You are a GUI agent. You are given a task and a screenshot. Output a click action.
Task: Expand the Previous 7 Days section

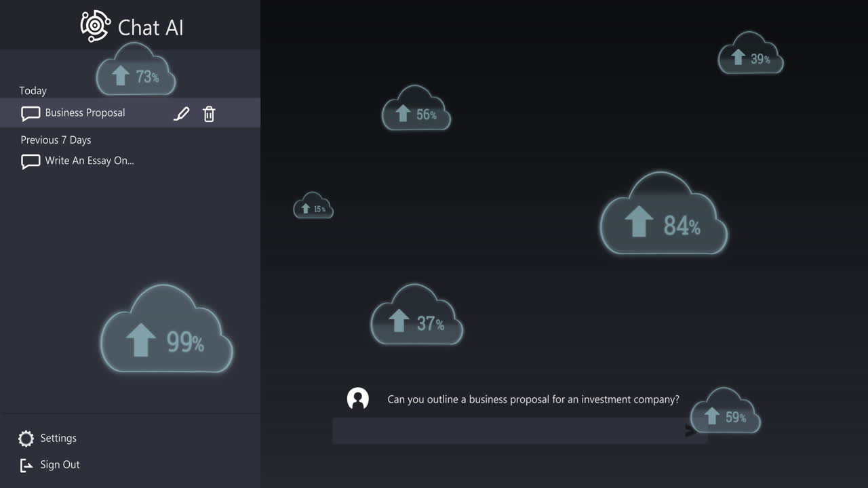[x=55, y=140]
